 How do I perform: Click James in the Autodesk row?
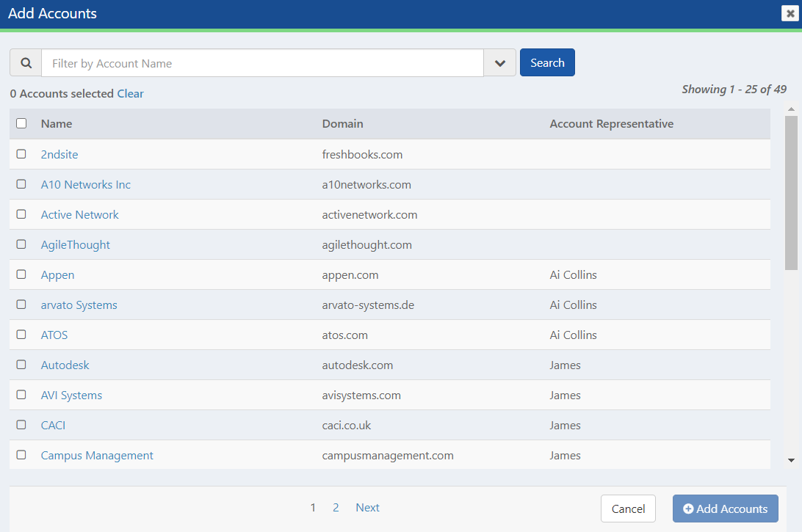tap(565, 365)
